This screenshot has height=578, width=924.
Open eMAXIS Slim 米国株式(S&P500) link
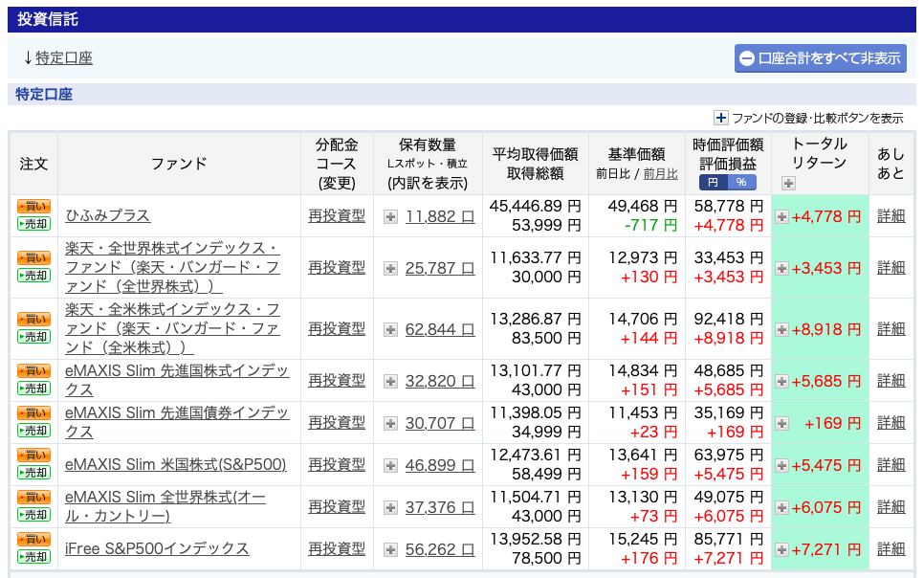(x=176, y=465)
